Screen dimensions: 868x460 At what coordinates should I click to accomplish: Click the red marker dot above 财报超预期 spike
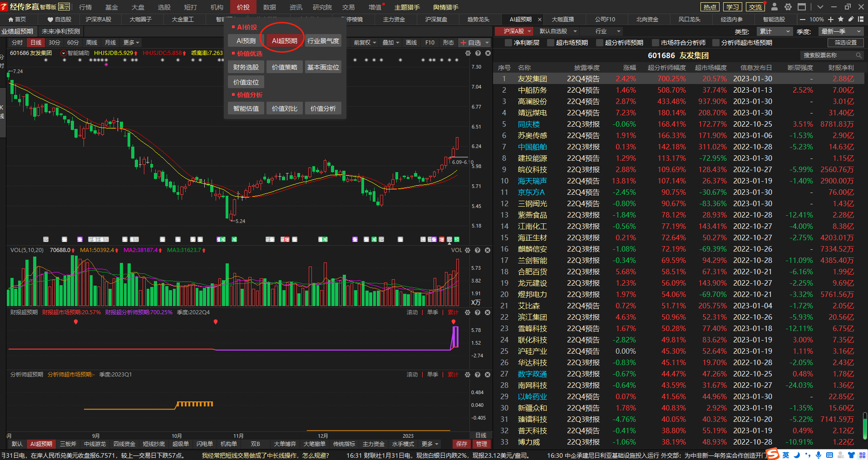tap(454, 322)
